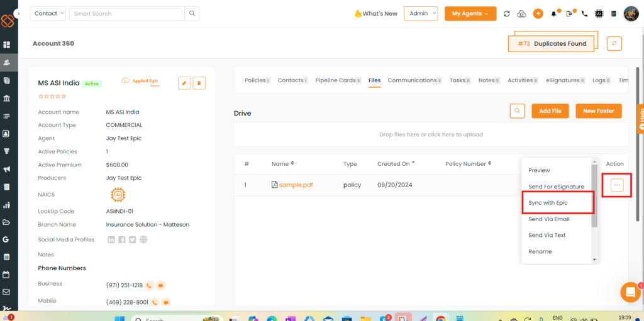Open the bar chart reports icon in the sidebar
Viewport: 644px width, 321px height.
pyautogui.click(x=6, y=205)
